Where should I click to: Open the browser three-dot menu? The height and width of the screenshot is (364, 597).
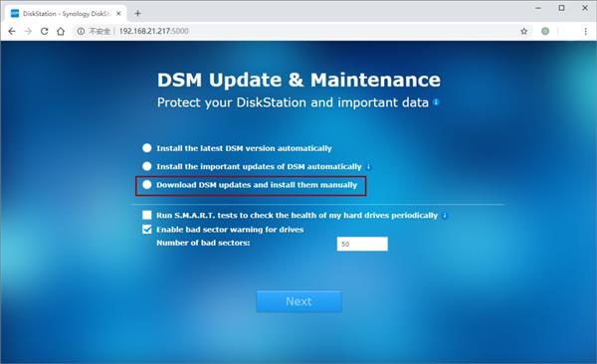tap(586, 31)
